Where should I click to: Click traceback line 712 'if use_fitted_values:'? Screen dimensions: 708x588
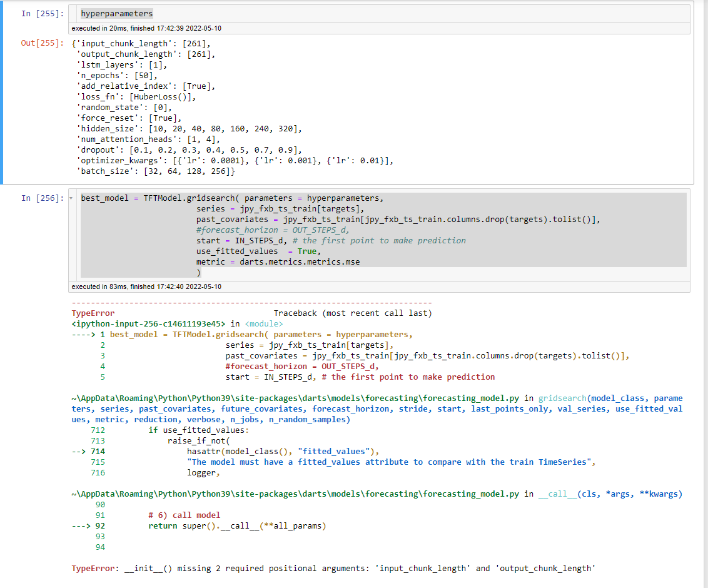coord(169,430)
